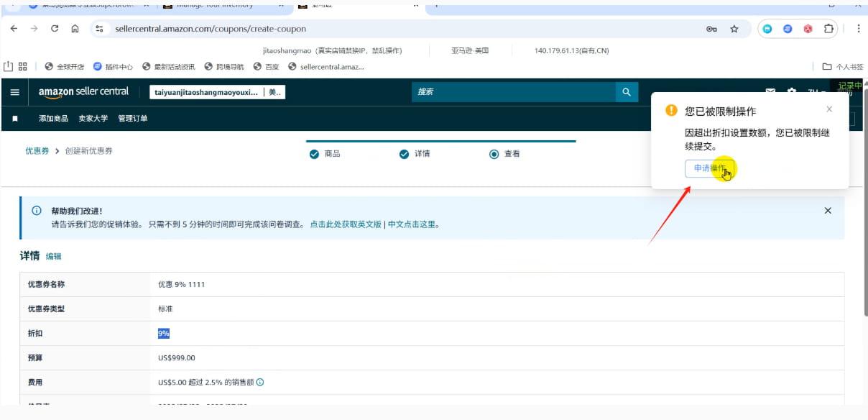Open the 点击此处获取英文版 survey link
Screen dimensions: 868x420
pyautogui.click(x=346, y=224)
